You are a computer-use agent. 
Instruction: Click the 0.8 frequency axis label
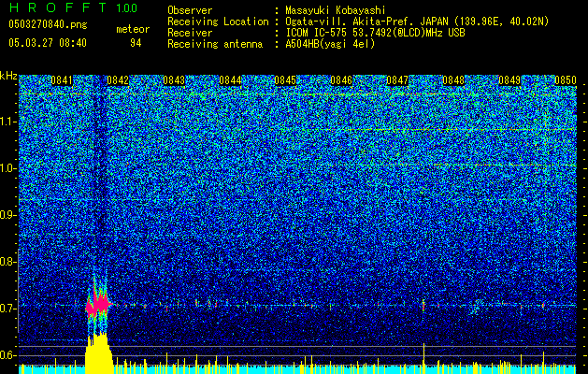(x=8, y=262)
